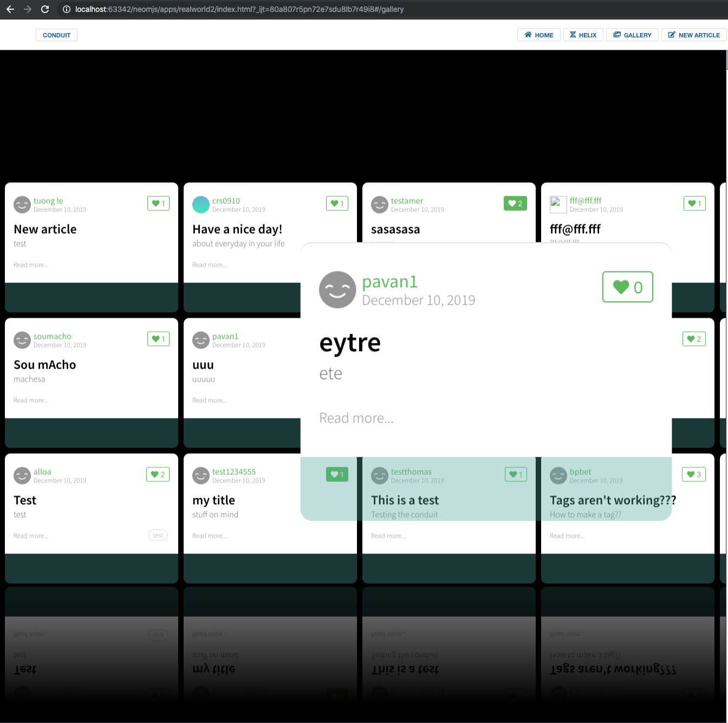
Task: Like tuong le's New article
Action: tap(158, 203)
